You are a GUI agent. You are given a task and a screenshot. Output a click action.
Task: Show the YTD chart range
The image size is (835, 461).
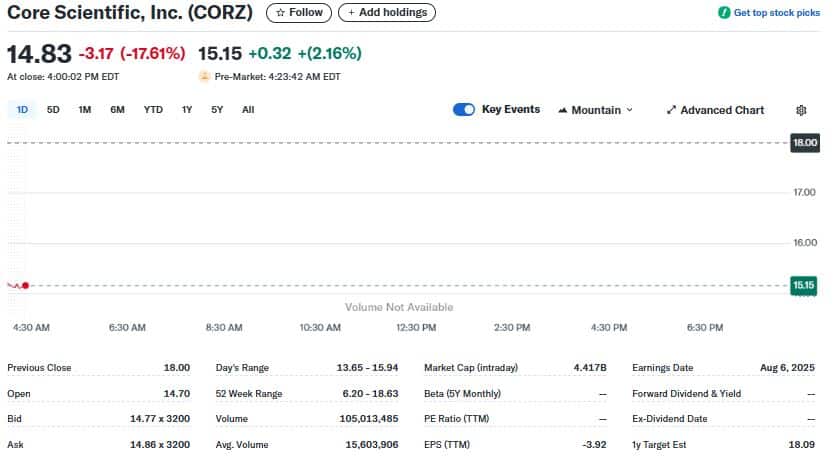click(153, 110)
